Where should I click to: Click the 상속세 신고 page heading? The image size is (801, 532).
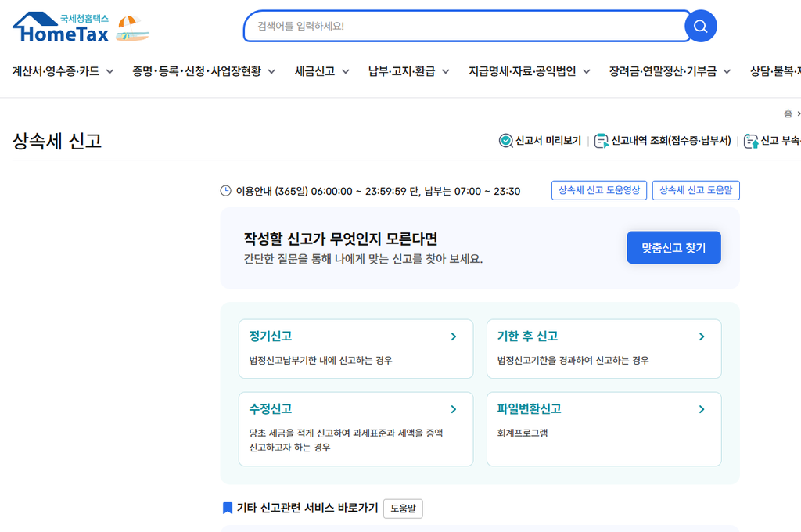[56, 141]
